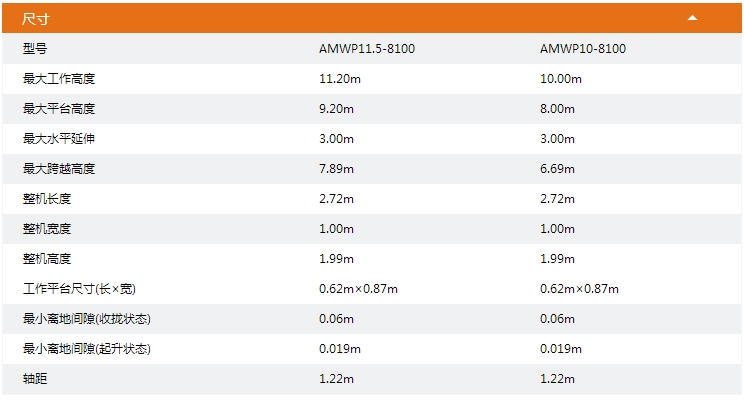Select the 轴距 row label
Viewport: 744px width, 400px height.
click(35, 378)
